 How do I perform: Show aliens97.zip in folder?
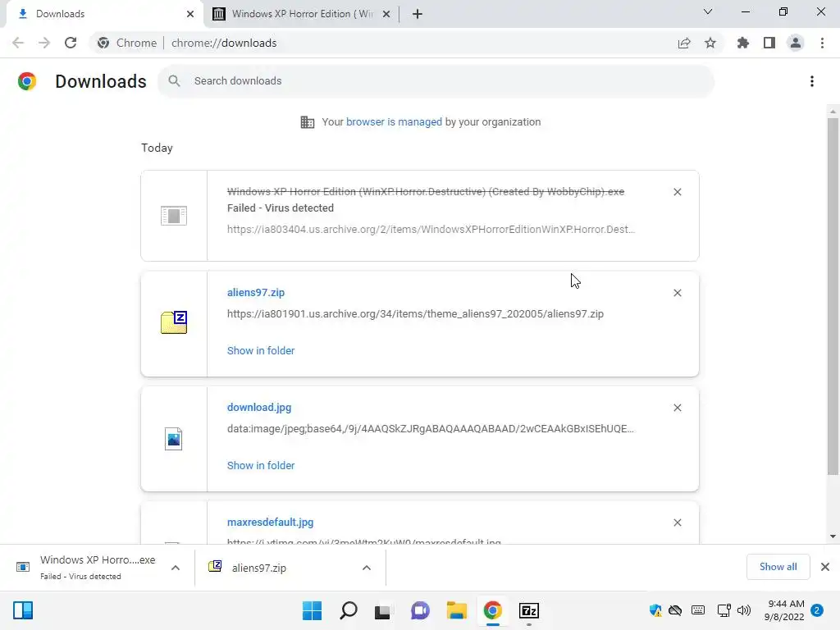(261, 351)
